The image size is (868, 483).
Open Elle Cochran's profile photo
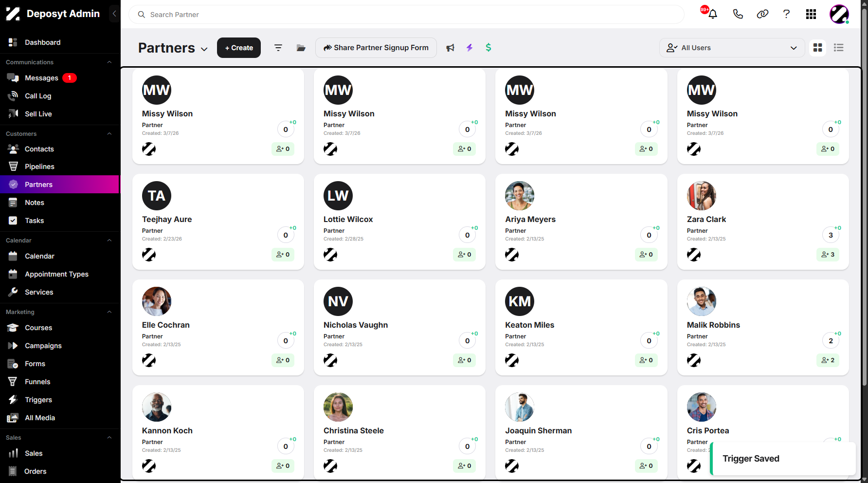click(157, 301)
